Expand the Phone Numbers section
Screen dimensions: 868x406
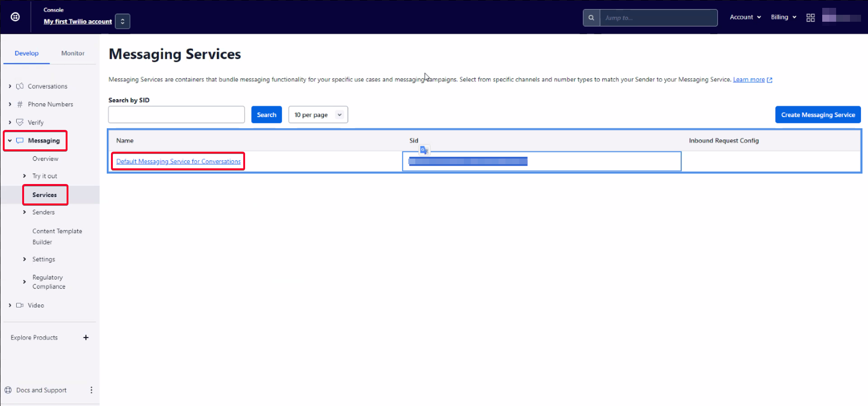(10, 105)
